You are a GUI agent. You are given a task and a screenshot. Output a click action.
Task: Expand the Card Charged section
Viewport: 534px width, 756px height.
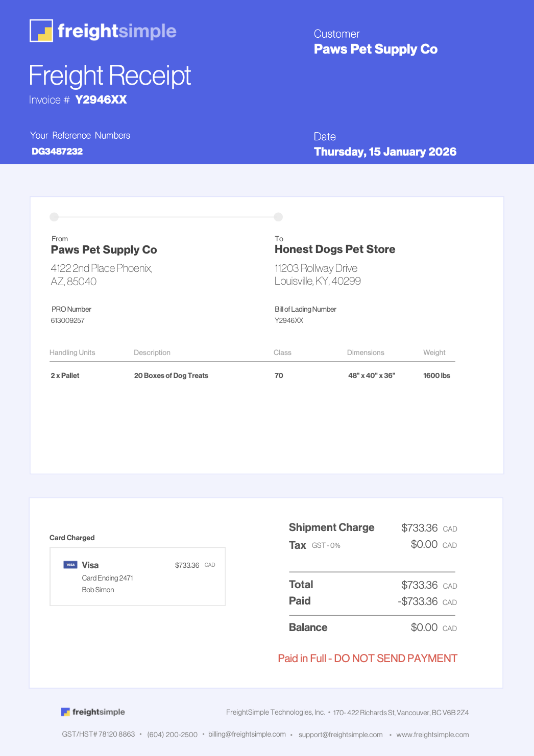(72, 538)
